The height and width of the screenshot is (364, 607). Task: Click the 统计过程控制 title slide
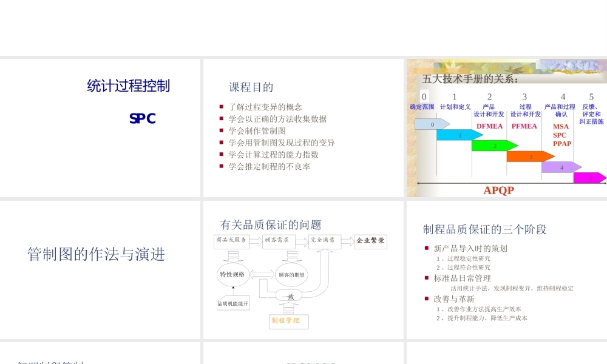[100, 127]
